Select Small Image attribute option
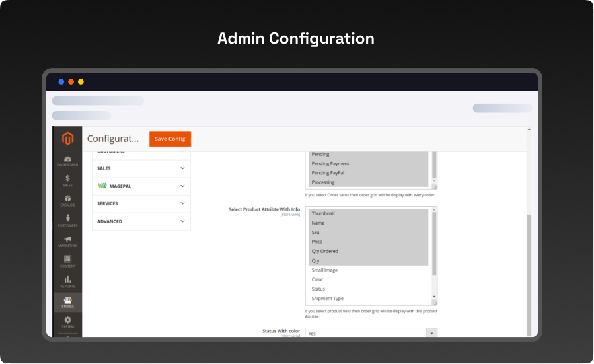Viewport: 594px width, 364px height. (324, 270)
